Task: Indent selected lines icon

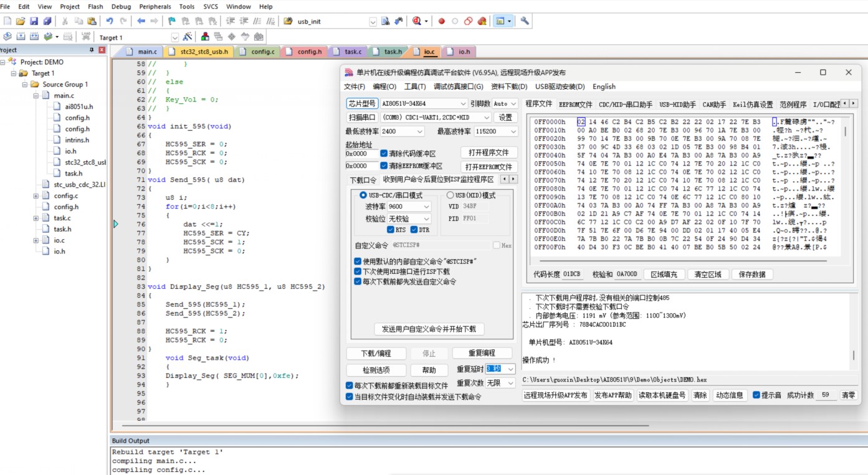Action: [230, 21]
